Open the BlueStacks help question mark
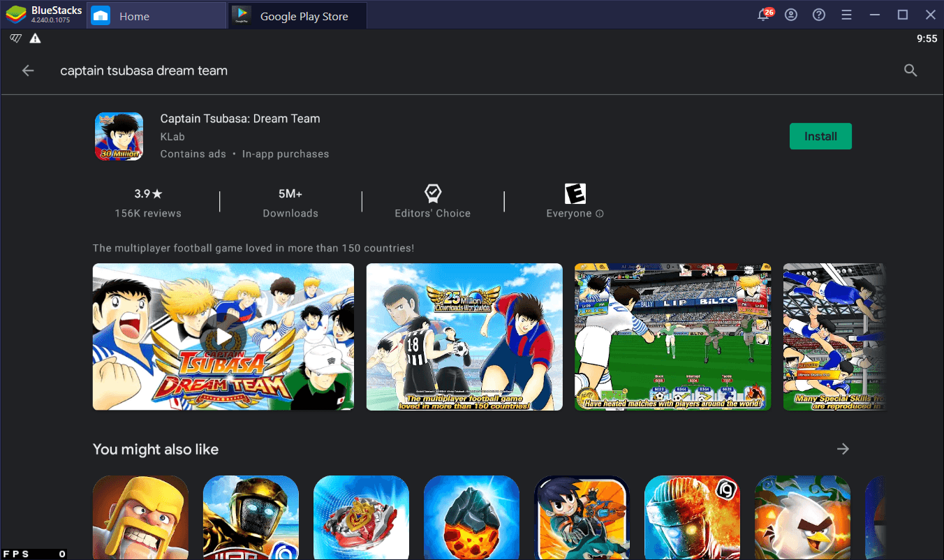 pos(819,15)
